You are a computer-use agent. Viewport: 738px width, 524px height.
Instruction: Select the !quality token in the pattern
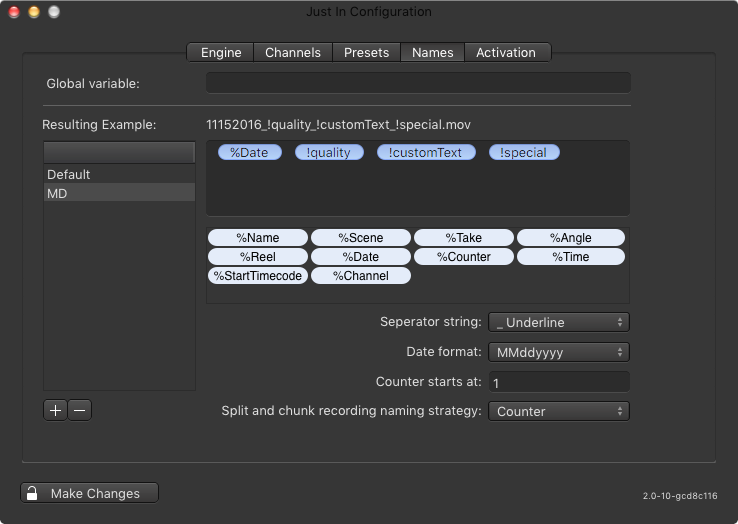pyautogui.click(x=329, y=153)
